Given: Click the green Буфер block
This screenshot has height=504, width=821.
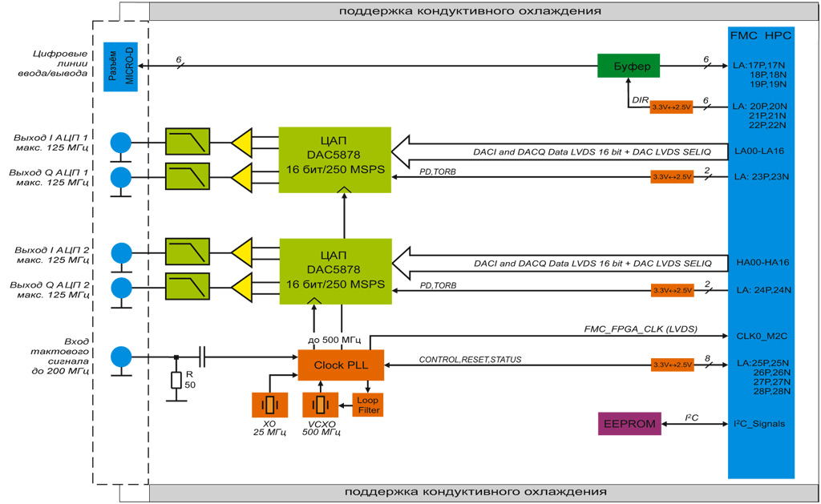Looking at the screenshot, I should pos(628,66).
